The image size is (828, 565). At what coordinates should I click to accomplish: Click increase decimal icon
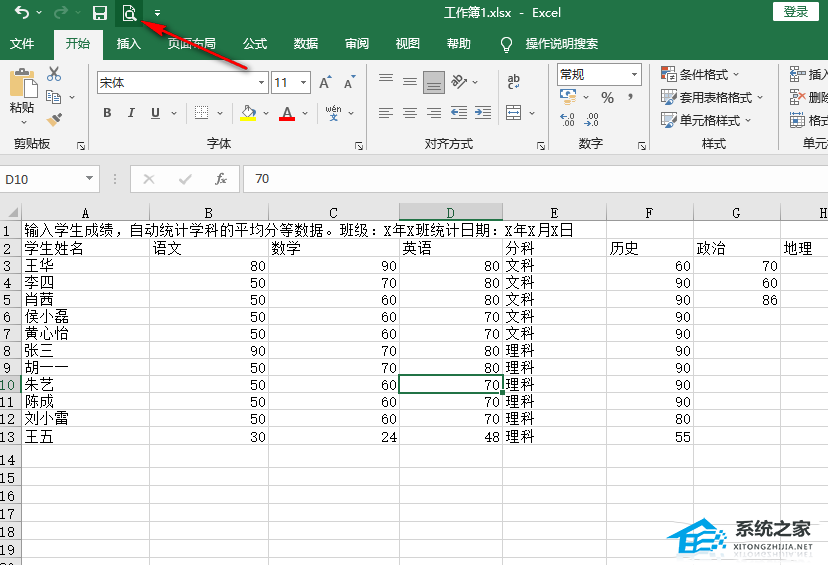567,120
